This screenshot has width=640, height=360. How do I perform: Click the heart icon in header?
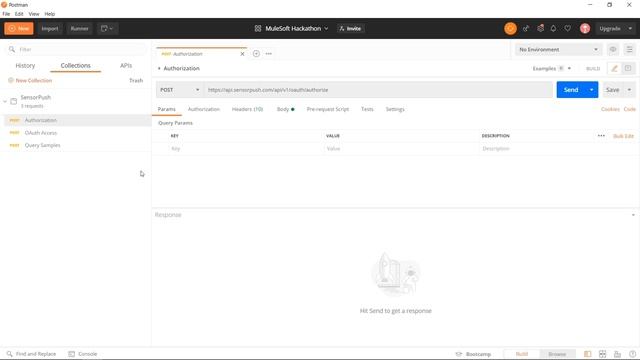click(568, 29)
